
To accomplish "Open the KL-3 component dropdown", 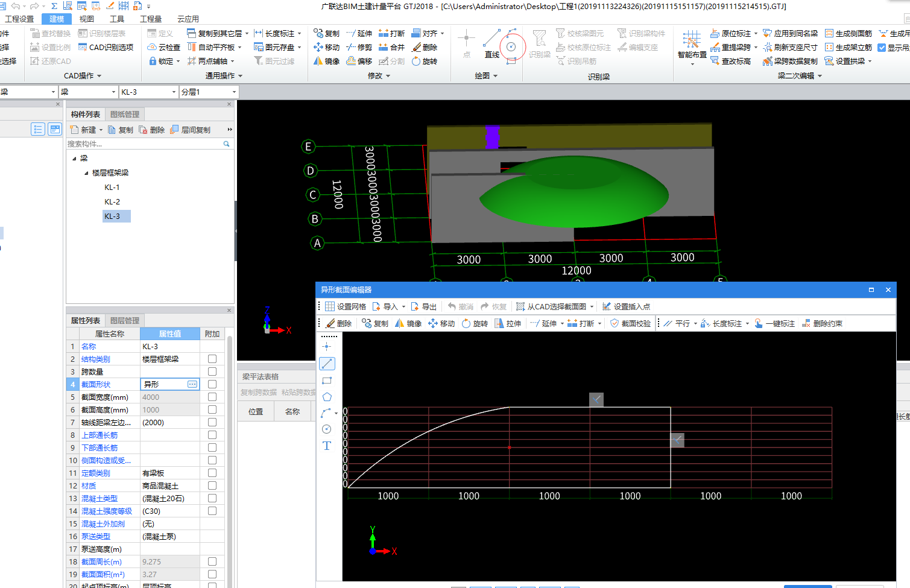I will [174, 92].
